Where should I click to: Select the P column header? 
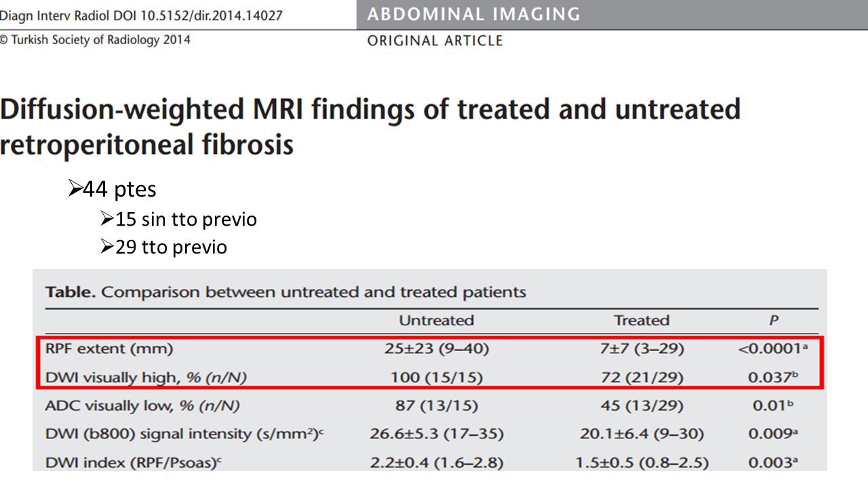tap(773, 320)
